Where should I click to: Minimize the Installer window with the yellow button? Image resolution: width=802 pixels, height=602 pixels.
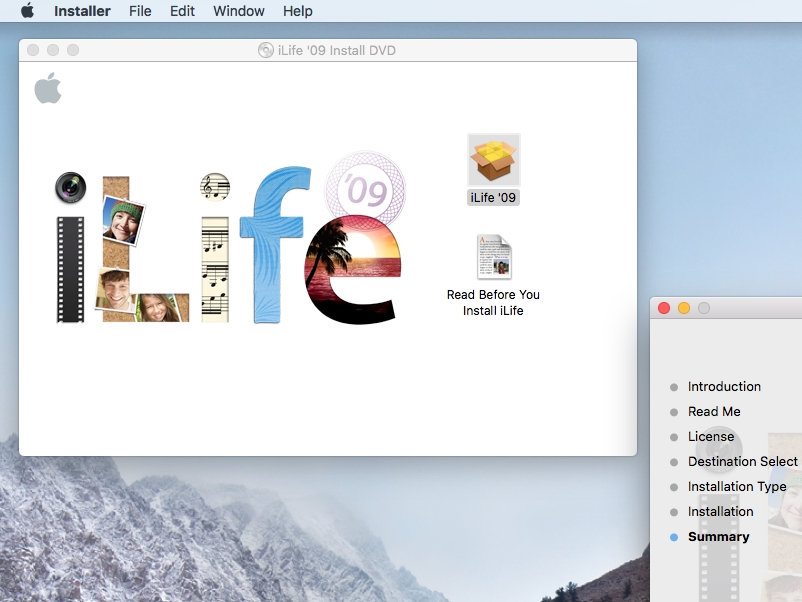[684, 308]
